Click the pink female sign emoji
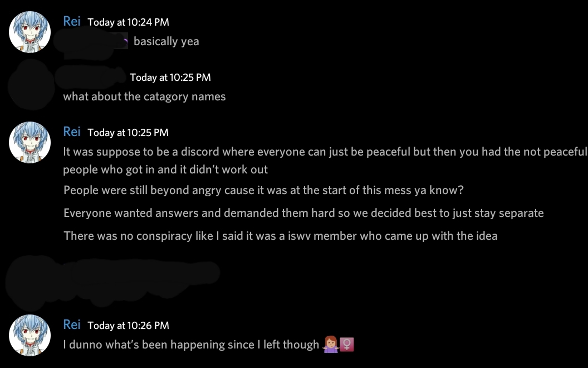The width and height of the screenshot is (588, 368). (347, 345)
